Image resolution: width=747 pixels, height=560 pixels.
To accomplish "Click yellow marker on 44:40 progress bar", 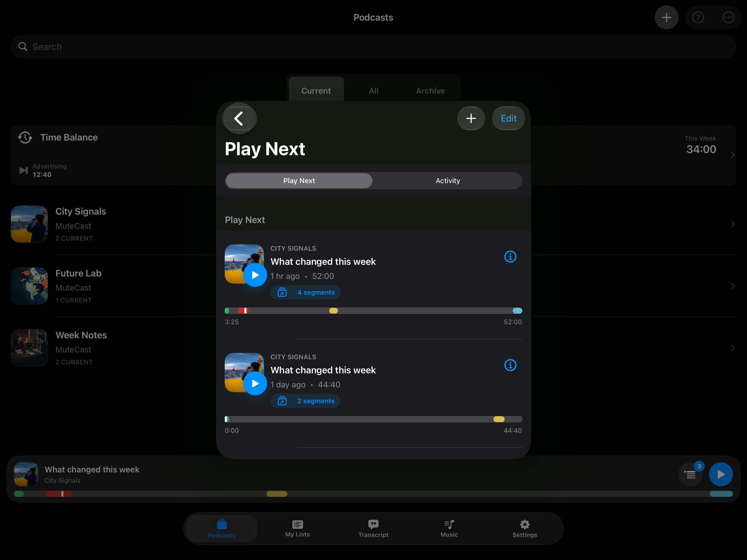I will pyautogui.click(x=499, y=419).
